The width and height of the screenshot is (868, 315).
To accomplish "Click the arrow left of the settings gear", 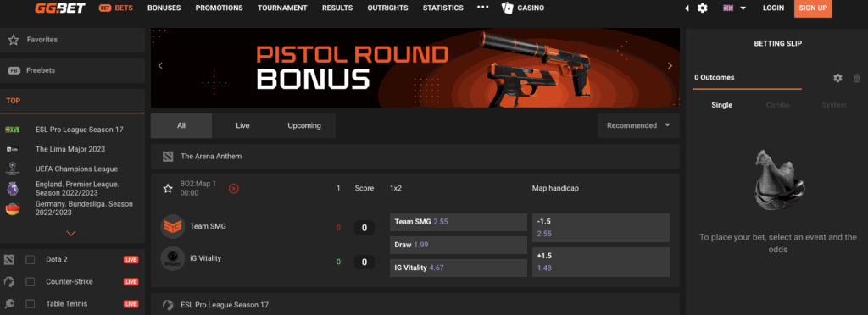I will (687, 8).
